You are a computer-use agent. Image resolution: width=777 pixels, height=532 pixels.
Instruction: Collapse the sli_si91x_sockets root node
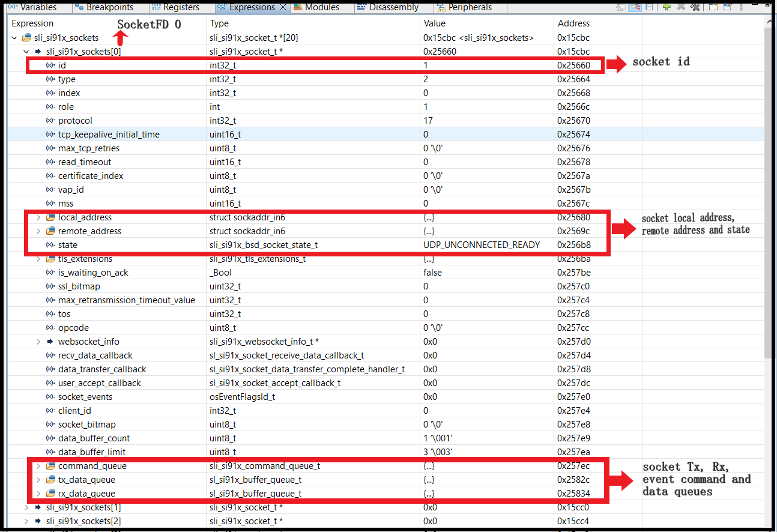[x=14, y=38]
